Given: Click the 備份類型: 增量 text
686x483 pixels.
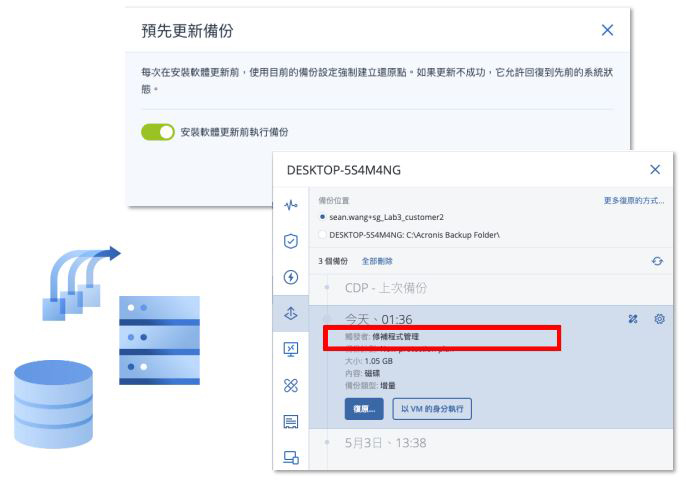Looking at the screenshot, I should (x=370, y=385).
